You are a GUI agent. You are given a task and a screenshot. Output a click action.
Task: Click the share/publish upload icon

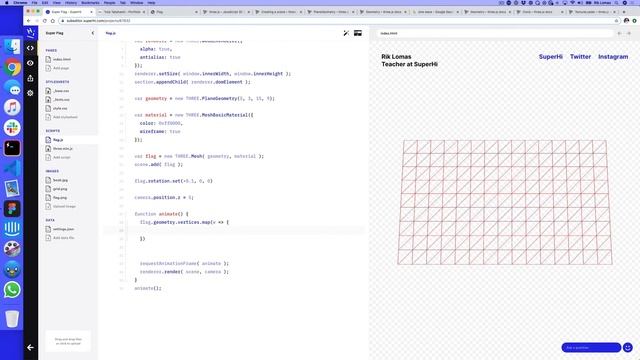click(30, 78)
